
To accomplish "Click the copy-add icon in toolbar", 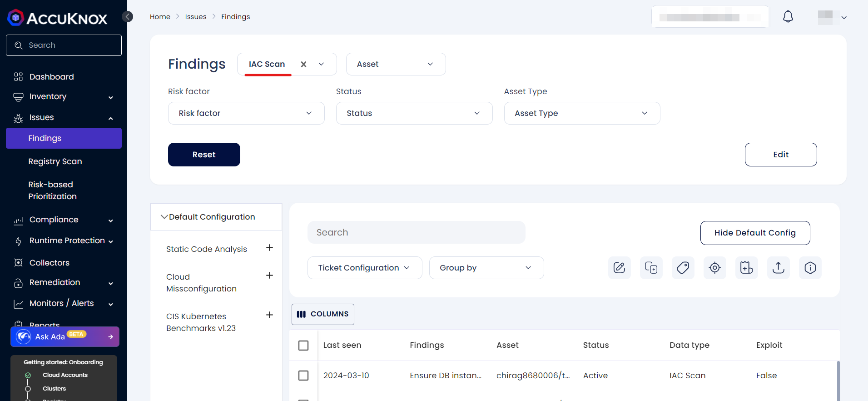I will 651,268.
